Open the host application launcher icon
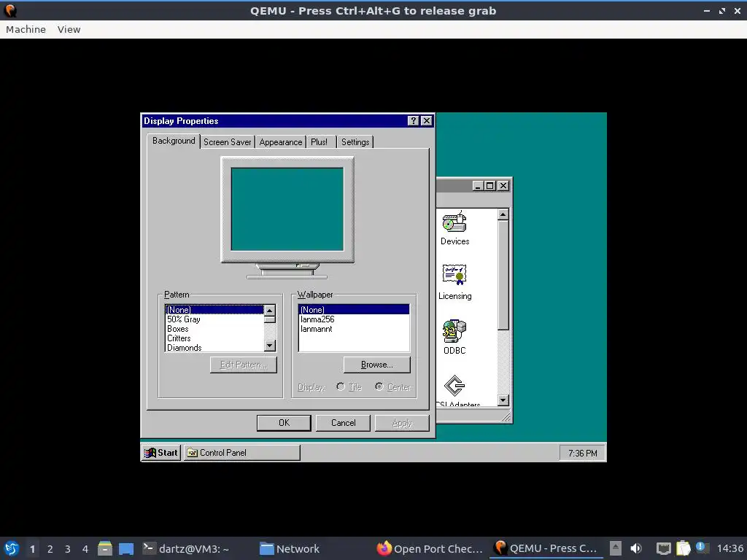The width and height of the screenshot is (747, 560). 12,548
